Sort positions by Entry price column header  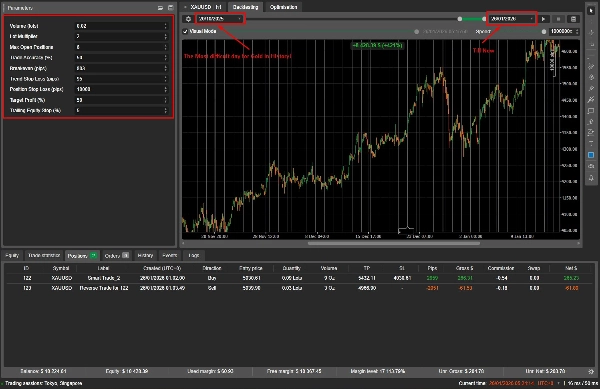click(251, 268)
